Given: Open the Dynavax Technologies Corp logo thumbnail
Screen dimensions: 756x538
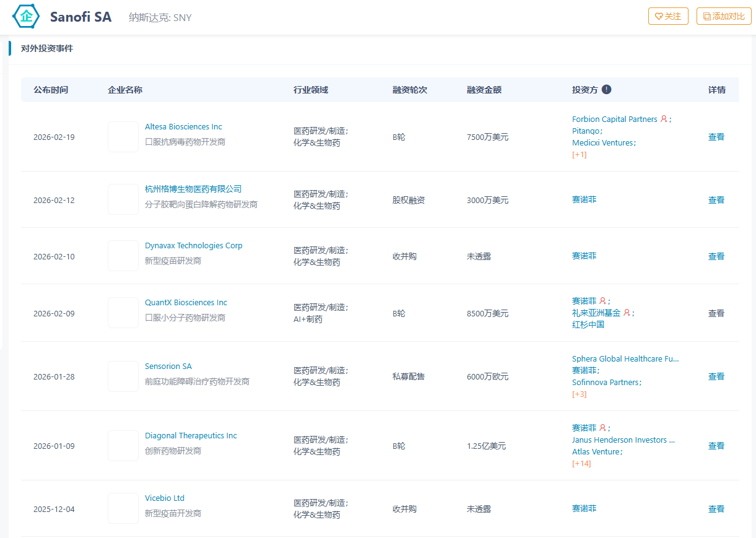Looking at the screenshot, I should pyautogui.click(x=123, y=256).
